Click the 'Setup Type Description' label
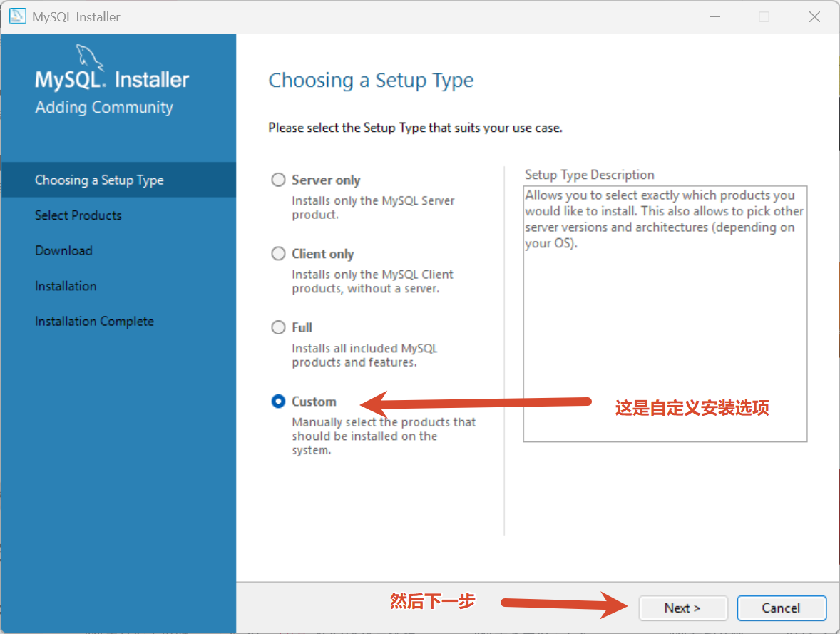This screenshot has width=840, height=634. click(589, 175)
